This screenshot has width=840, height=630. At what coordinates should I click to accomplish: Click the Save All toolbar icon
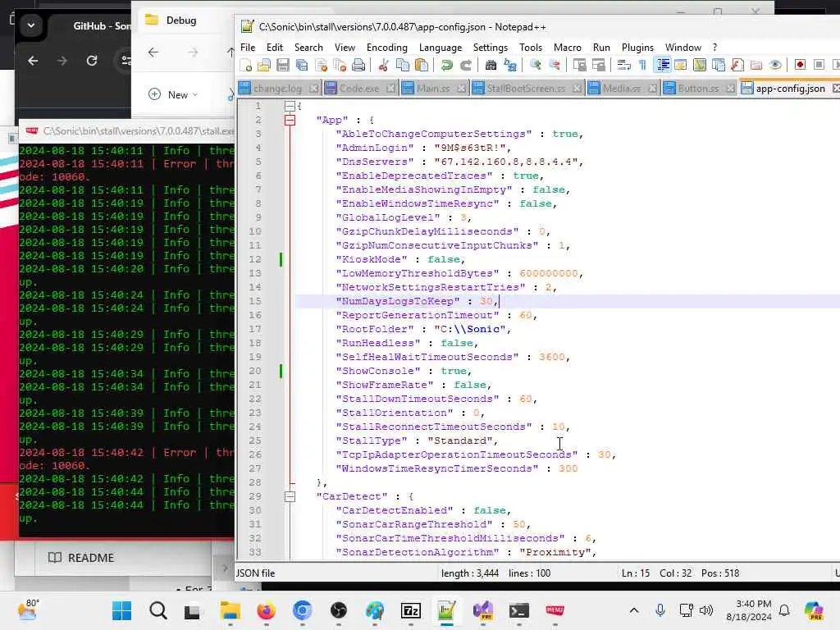[302, 66]
